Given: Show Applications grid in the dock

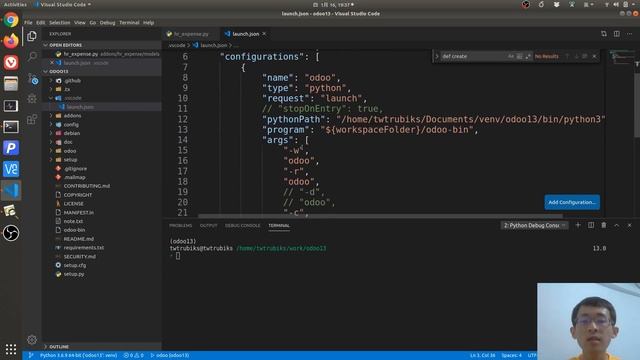Looking at the screenshot, I should pos(11,349).
